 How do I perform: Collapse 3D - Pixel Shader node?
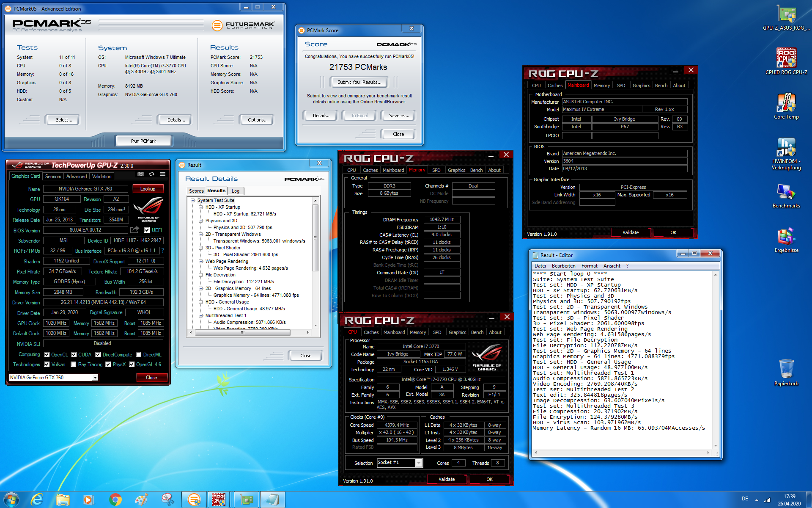coord(201,248)
